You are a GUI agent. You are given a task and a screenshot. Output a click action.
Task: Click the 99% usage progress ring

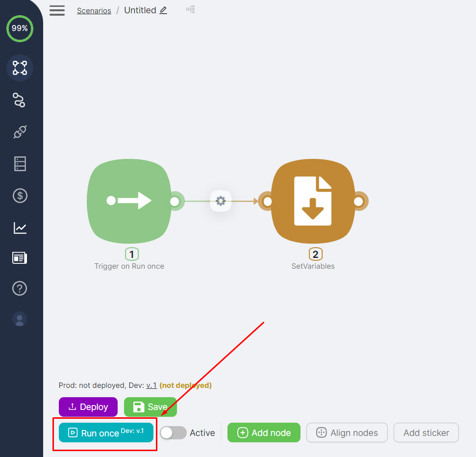tap(20, 28)
